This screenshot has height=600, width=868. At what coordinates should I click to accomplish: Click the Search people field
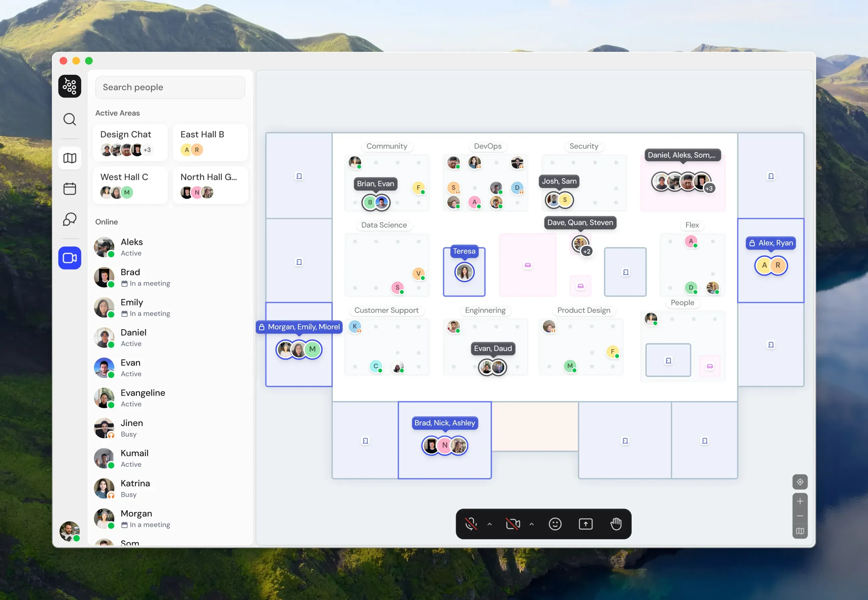[170, 87]
